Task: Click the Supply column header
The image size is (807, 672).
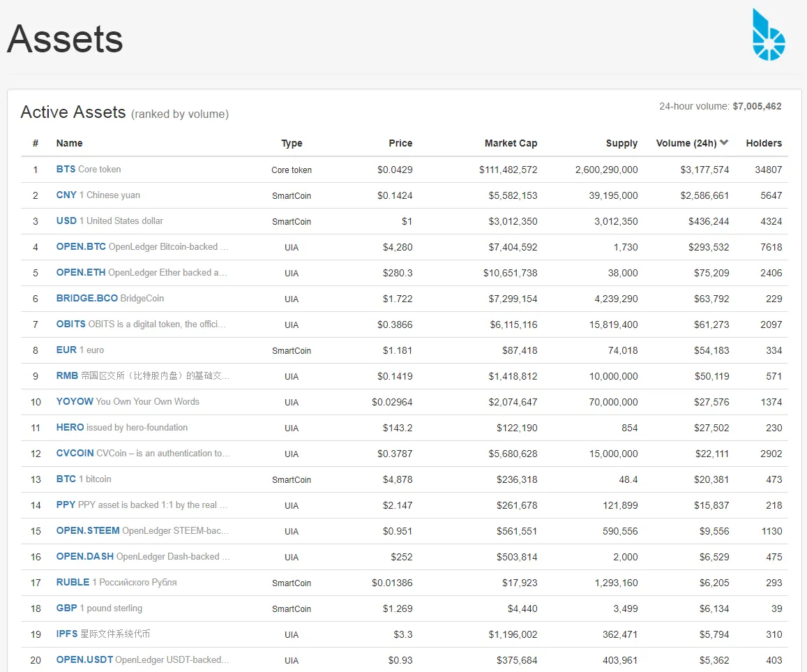Action: (621, 143)
